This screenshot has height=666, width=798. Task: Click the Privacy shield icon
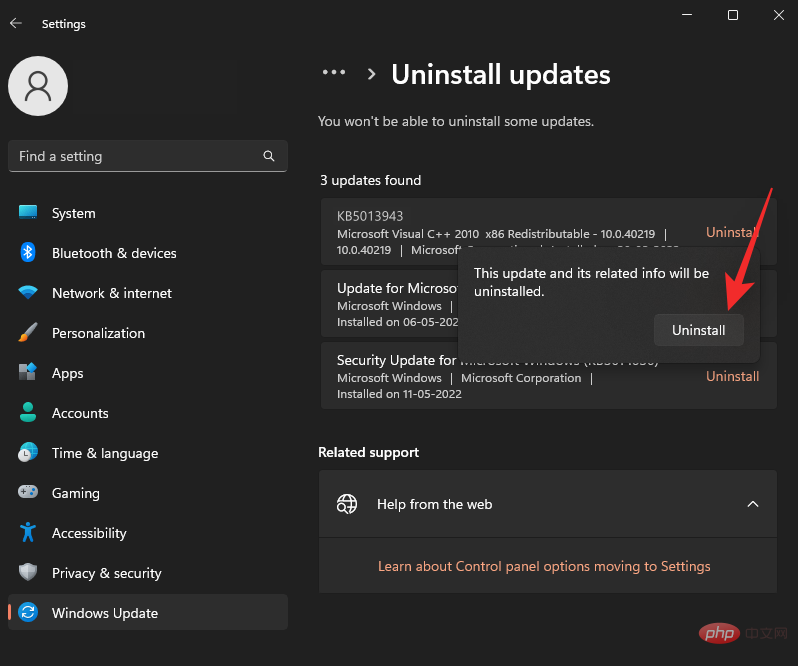28,573
